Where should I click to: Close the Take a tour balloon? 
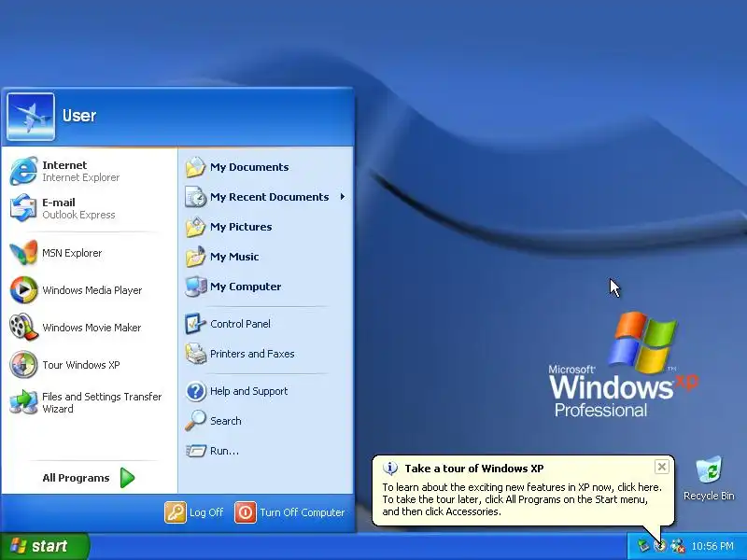662,467
